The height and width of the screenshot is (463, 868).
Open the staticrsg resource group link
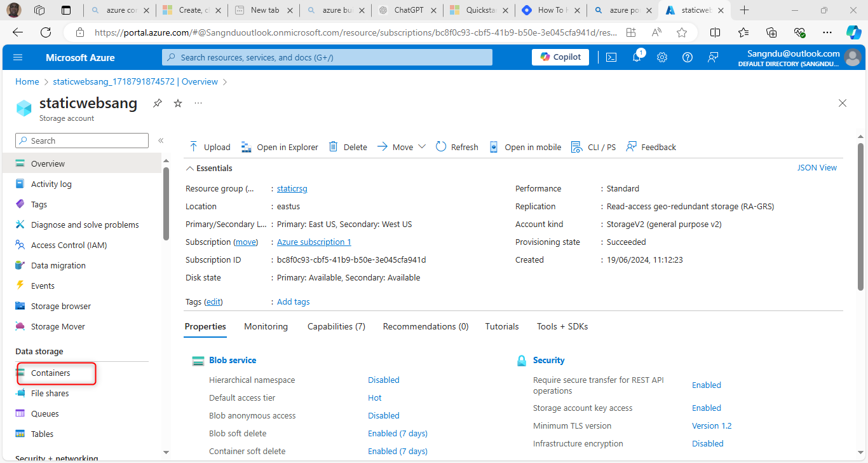click(x=292, y=189)
